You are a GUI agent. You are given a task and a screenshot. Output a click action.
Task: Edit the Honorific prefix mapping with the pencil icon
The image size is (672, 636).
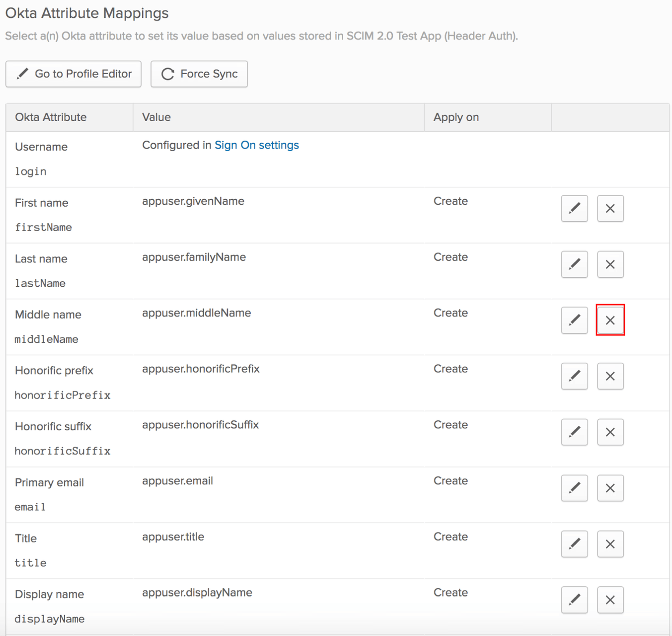point(574,376)
